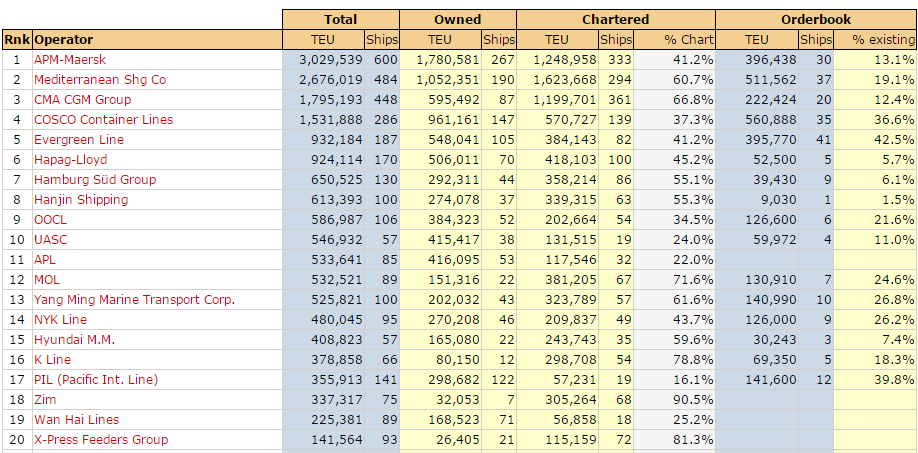
Task: Click the % existing column header
Action: tap(876, 40)
